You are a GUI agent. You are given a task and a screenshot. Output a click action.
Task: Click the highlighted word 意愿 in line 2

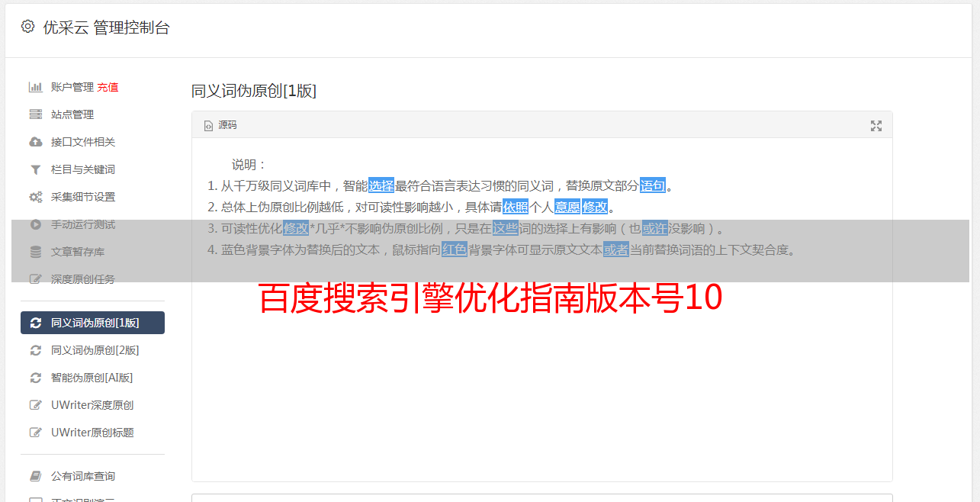click(x=567, y=207)
